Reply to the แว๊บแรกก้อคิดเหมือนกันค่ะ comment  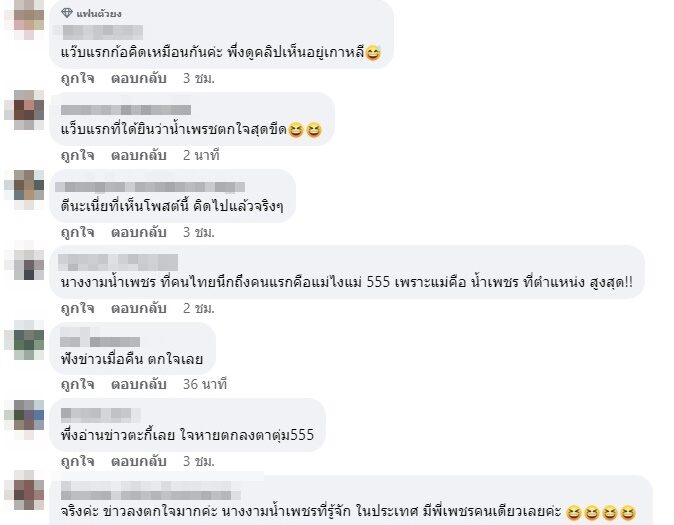(139, 78)
